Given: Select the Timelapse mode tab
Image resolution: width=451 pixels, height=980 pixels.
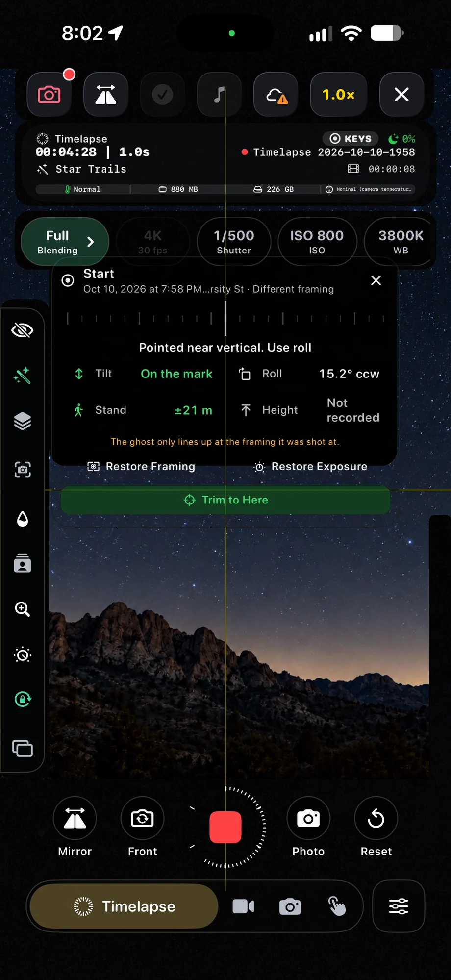Looking at the screenshot, I should [x=124, y=906].
